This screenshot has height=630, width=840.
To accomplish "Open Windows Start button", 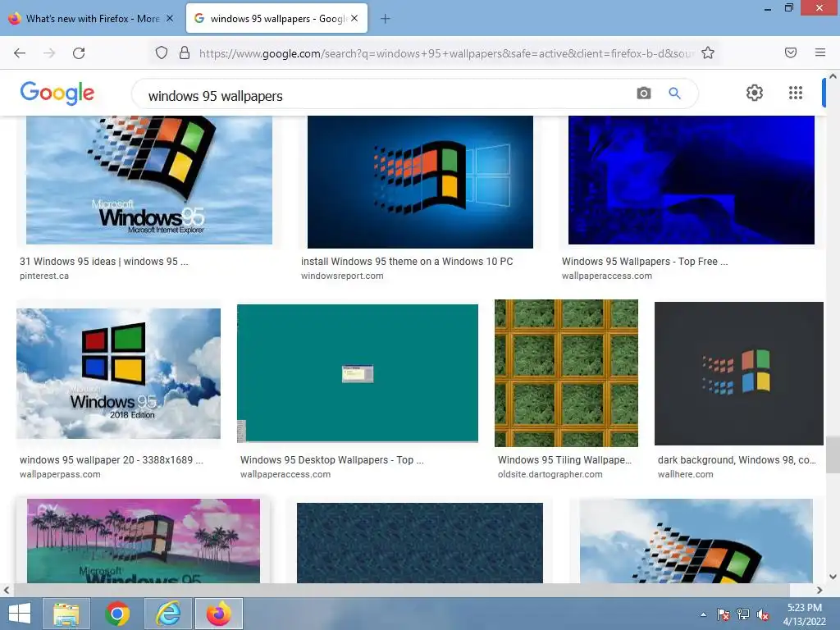I will (20, 614).
